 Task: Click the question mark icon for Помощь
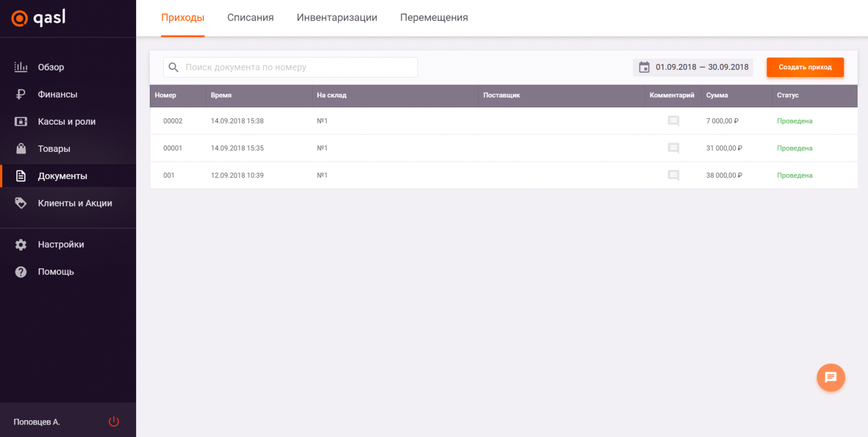pos(21,272)
